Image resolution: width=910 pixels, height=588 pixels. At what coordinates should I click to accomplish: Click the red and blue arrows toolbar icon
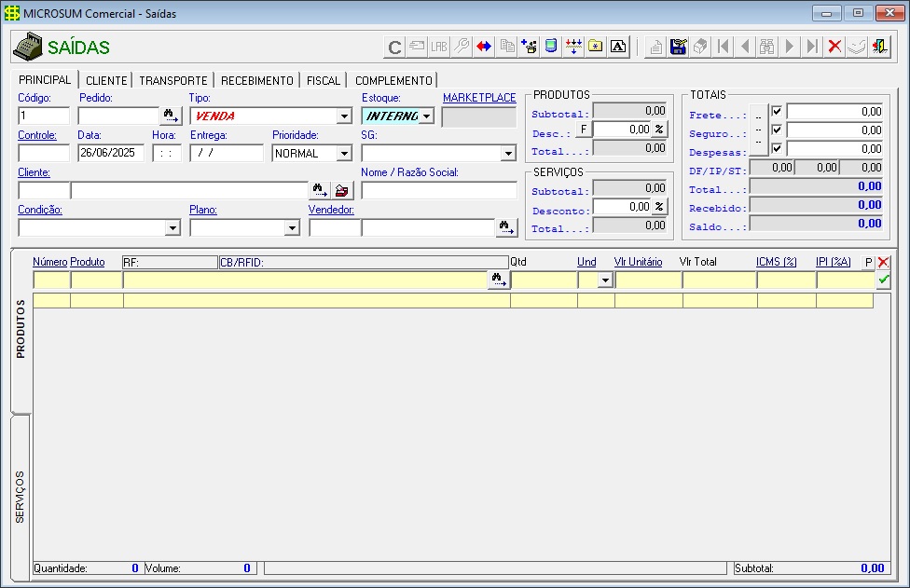coord(484,47)
